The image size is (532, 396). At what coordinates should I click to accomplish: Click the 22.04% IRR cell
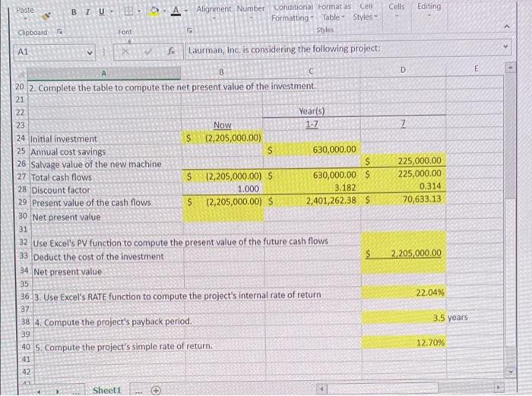tap(404, 292)
